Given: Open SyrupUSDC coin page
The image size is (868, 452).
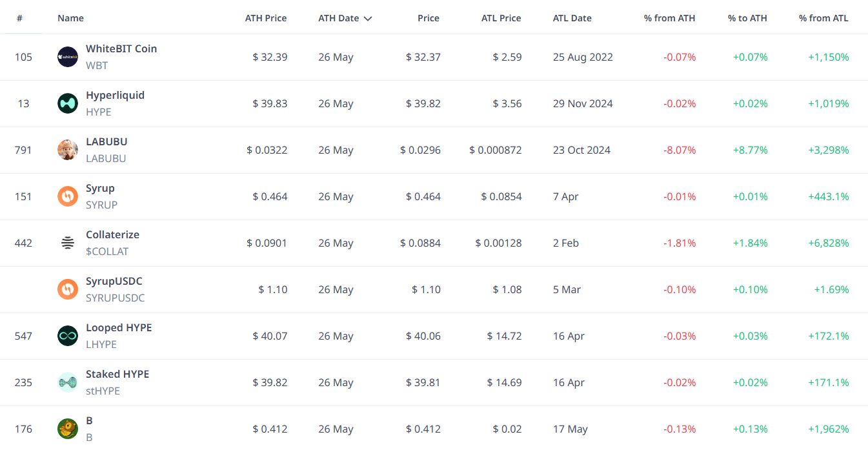Looking at the screenshot, I should click(x=114, y=281).
